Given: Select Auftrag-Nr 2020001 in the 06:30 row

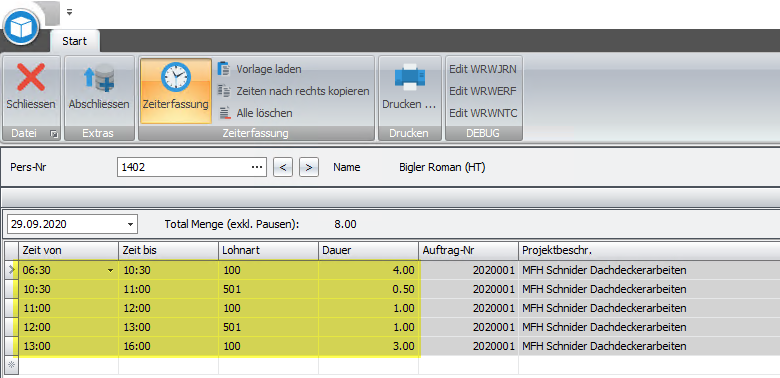Looking at the screenshot, I should coord(469,271).
